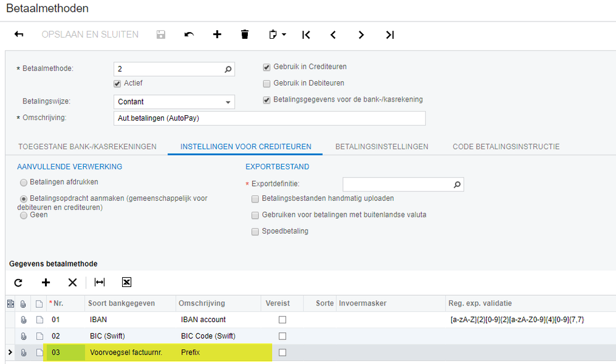Image resolution: width=616 pixels, height=364 pixels.
Task: Delete the payment method via trash icon
Action: pyautogui.click(x=245, y=34)
